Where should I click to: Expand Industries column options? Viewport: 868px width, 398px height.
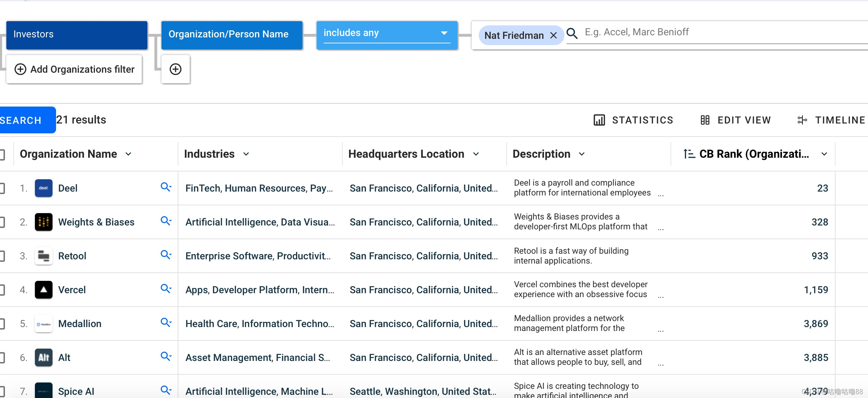pyautogui.click(x=246, y=154)
